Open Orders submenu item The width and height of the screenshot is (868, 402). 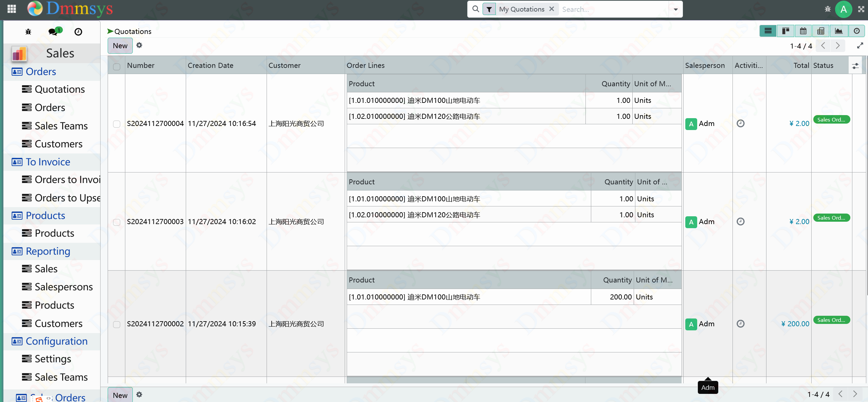coord(43,108)
